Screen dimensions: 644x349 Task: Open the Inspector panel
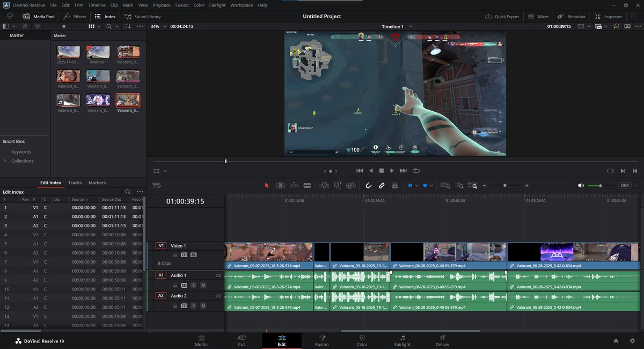pos(608,17)
